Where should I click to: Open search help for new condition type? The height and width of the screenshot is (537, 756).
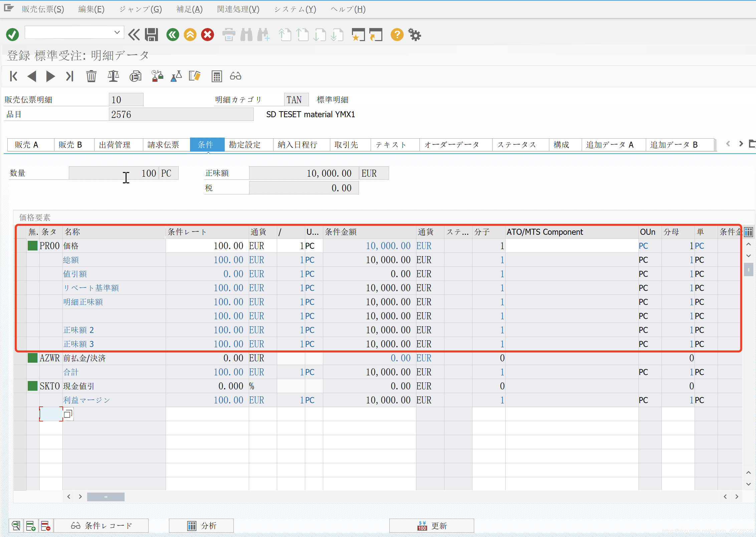68,414
